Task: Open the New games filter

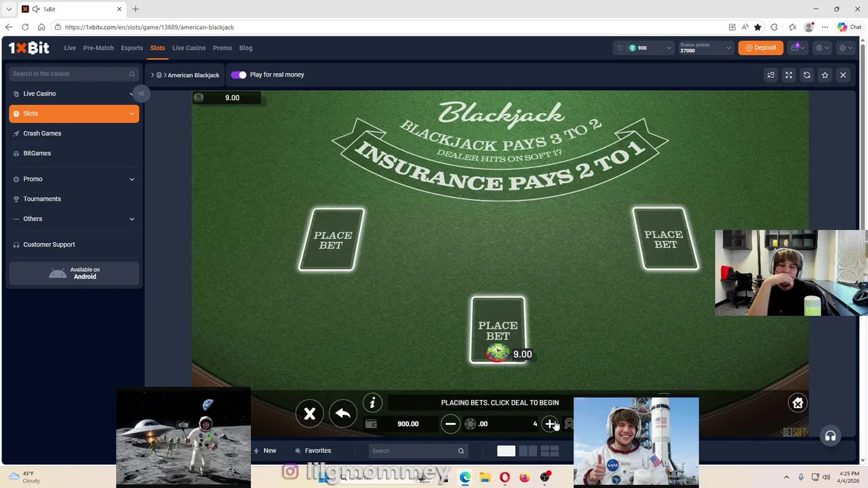Action: [x=265, y=451]
